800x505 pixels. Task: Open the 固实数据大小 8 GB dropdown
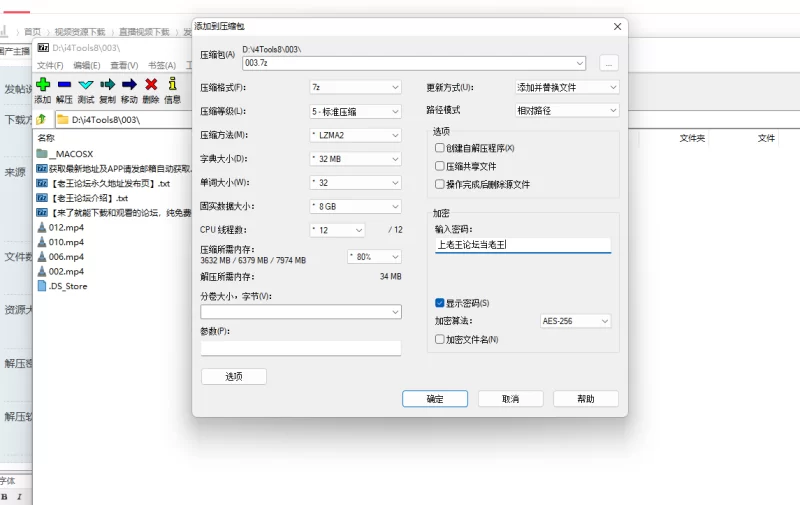[x=355, y=207]
